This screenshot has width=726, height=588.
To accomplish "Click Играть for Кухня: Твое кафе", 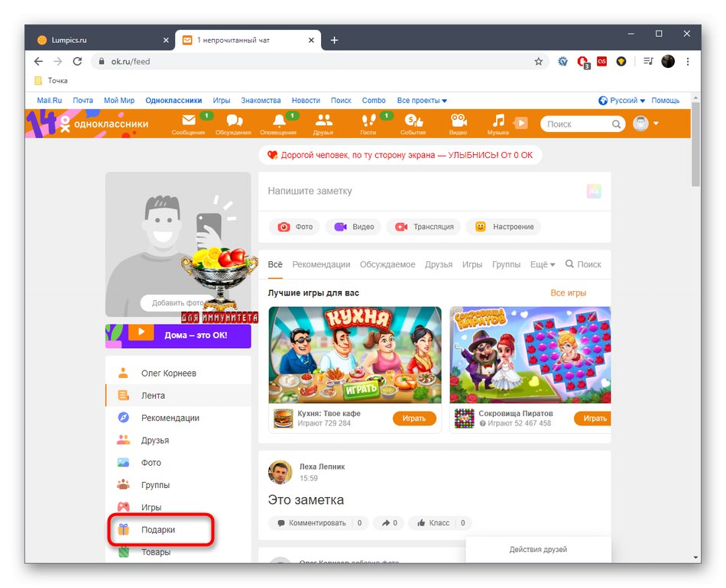I will pos(414,418).
